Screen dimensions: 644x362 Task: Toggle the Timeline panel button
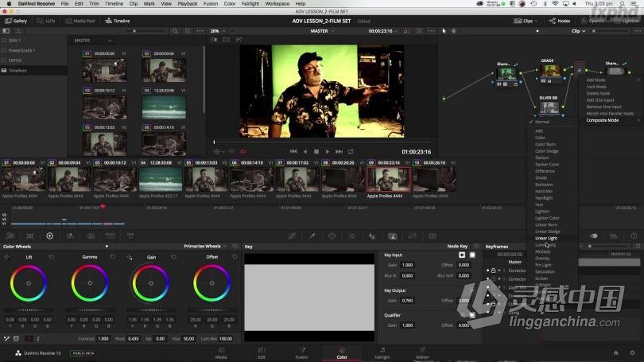click(118, 21)
